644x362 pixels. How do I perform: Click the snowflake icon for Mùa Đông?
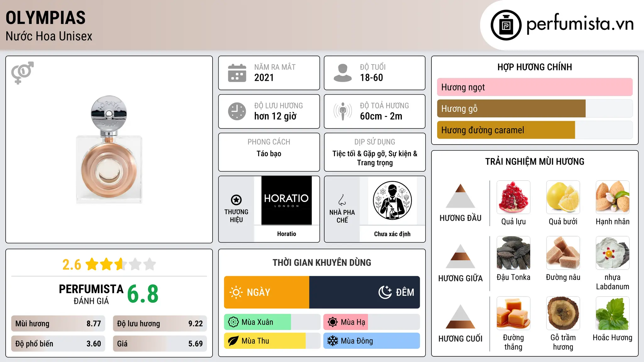(x=333, y=341)
